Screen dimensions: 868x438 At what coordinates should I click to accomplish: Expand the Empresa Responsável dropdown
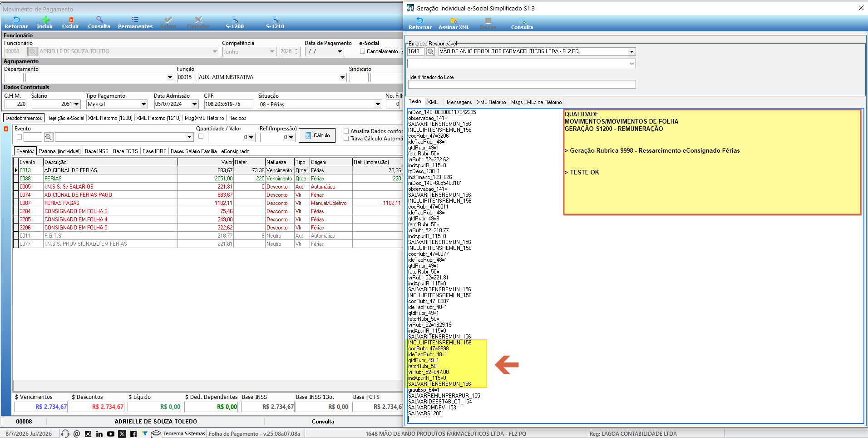pyautogui.click(x=631, y=52)
